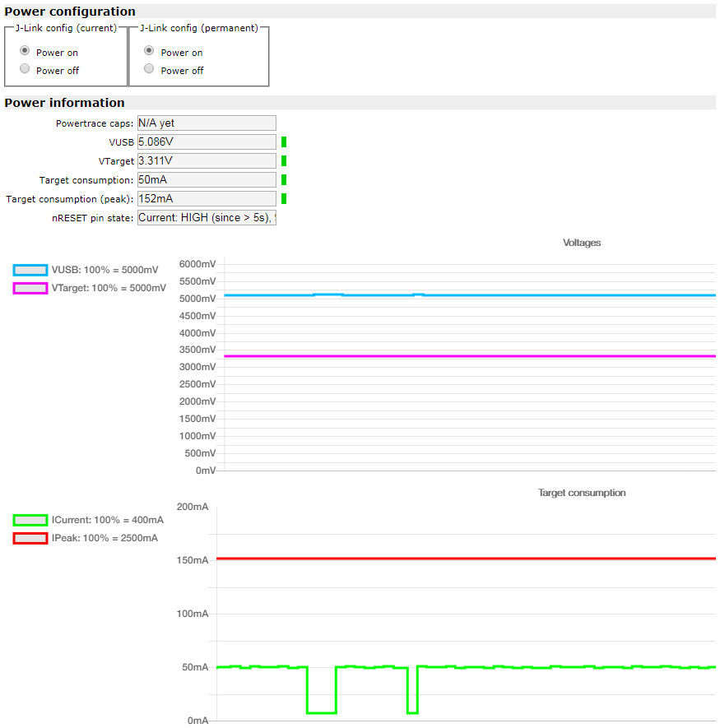Image resolution: width=720 pixels, height=728 pixels.
Task: Click the green status indicator beside VUSB
Action: click(284, 142)
